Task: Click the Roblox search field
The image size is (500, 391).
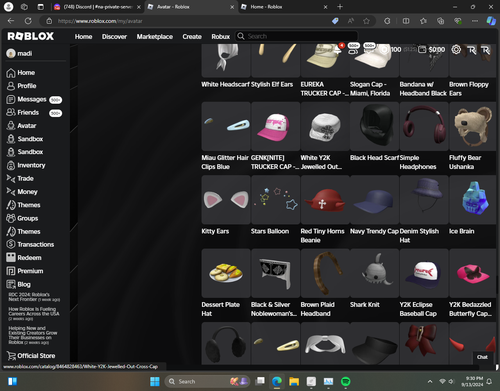Action: coord(297,36)
